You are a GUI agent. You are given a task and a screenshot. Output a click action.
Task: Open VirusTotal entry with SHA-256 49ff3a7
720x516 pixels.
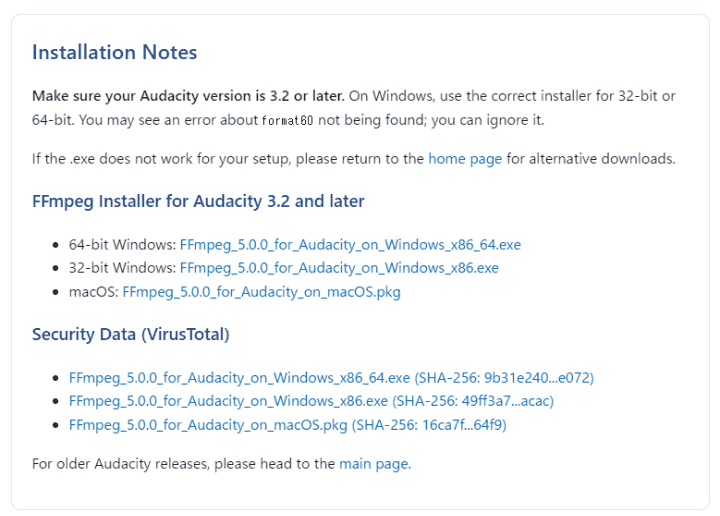coord(311,401)
